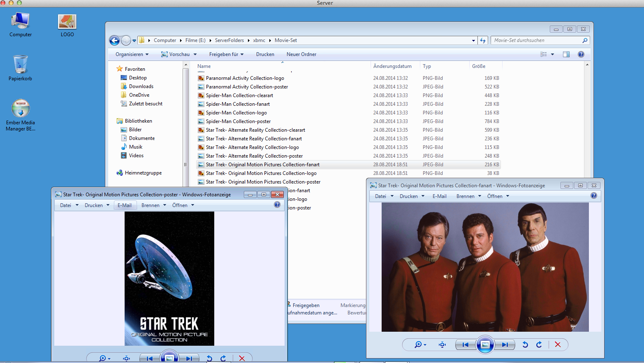644x363 pixels.
Task: Click E-Mail in fanart viewer
Action: click(440, 196)
